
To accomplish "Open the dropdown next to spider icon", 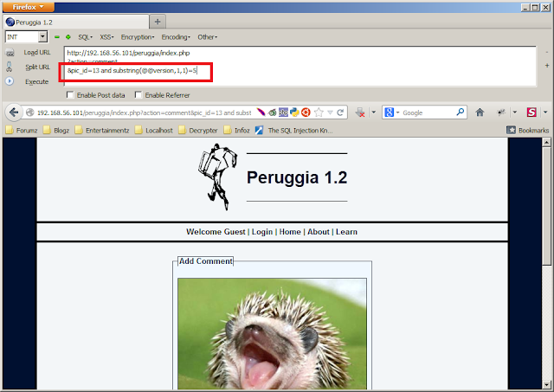I will (x=515, y=112).
